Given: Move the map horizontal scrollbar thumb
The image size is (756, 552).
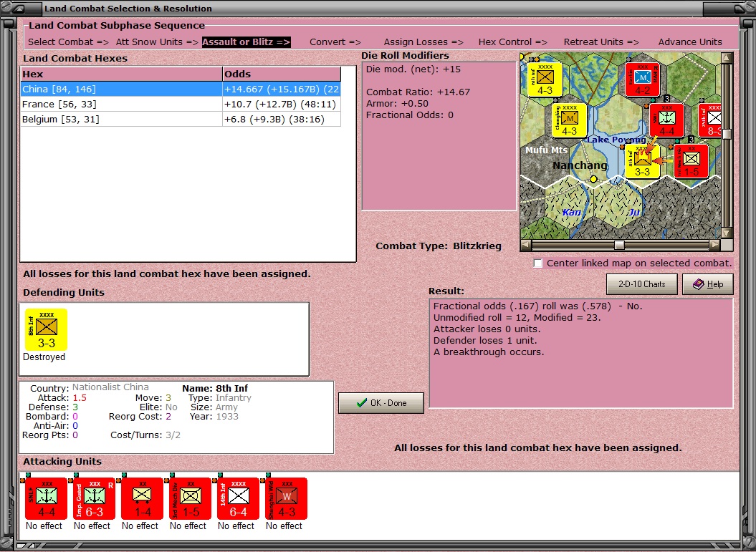Looking at the screenshot, I should (620, 245).
